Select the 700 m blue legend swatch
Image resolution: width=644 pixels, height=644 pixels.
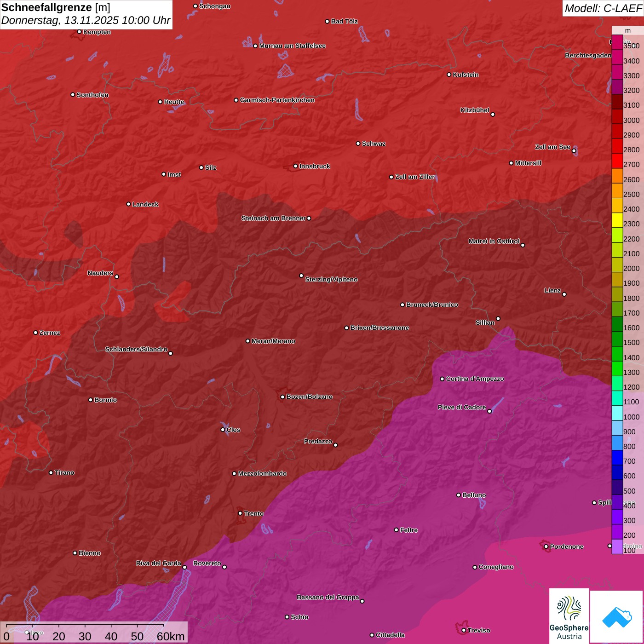pyautogui.click(x=617, y=458)
